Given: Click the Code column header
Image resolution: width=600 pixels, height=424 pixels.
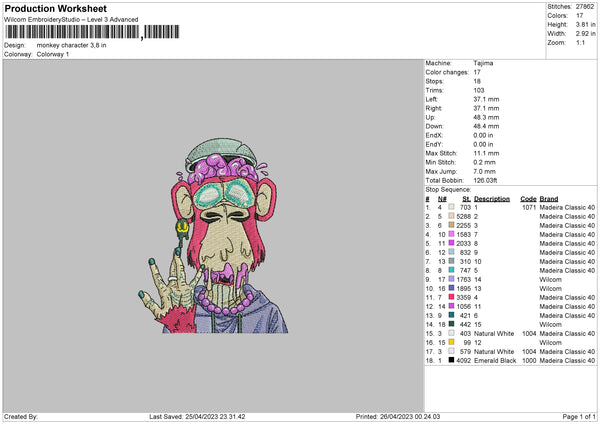Looking at the screenshot, I should coord(528,198).
